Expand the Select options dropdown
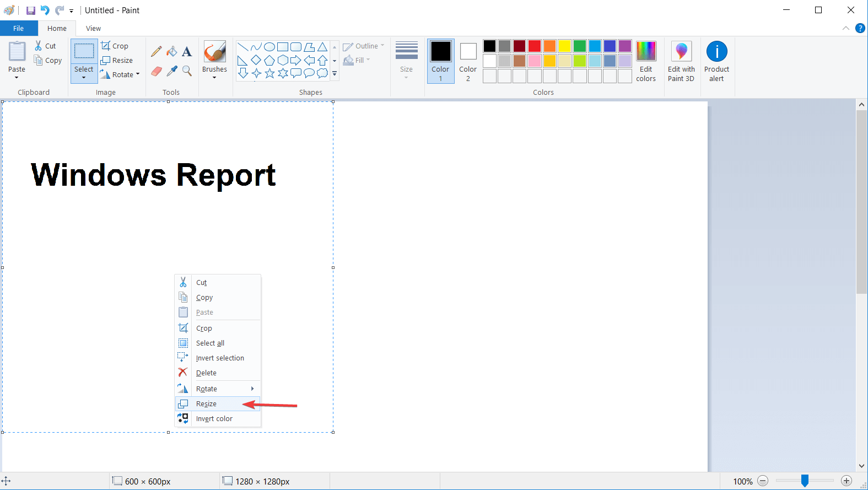Image resolution: width=868 pixels, height=490 pixels. [84, 73]
